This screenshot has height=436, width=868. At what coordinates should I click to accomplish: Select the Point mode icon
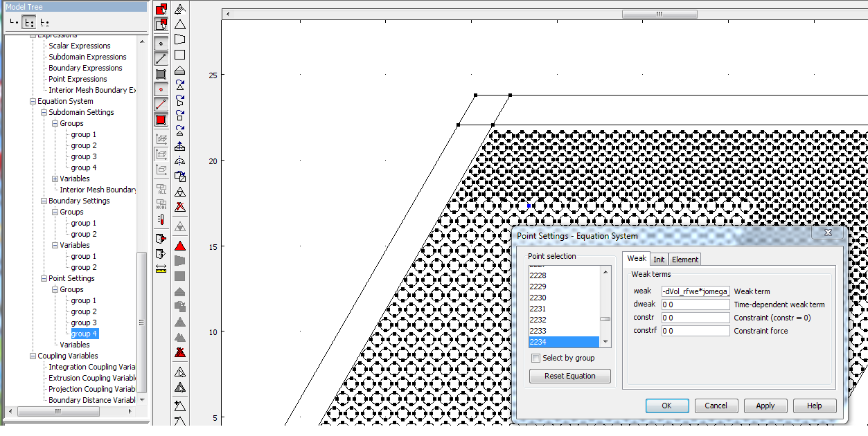point(161,43)
